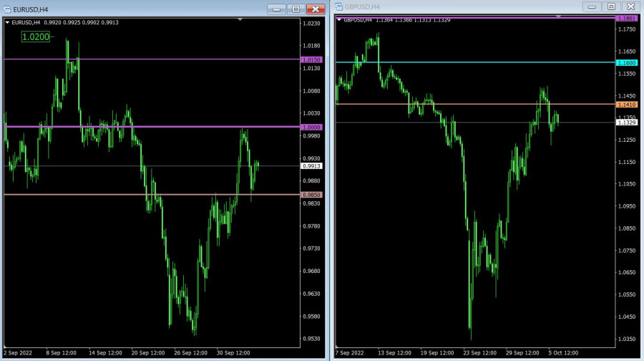Click the EURUSD,H4 window title text
This screenshot has width=644, height=361.
30,9
